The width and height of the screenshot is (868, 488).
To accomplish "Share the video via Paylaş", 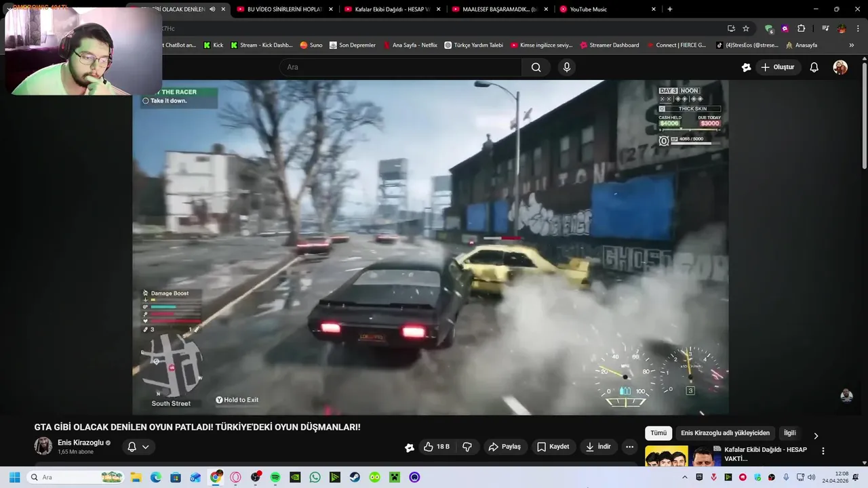I will 505,447.
